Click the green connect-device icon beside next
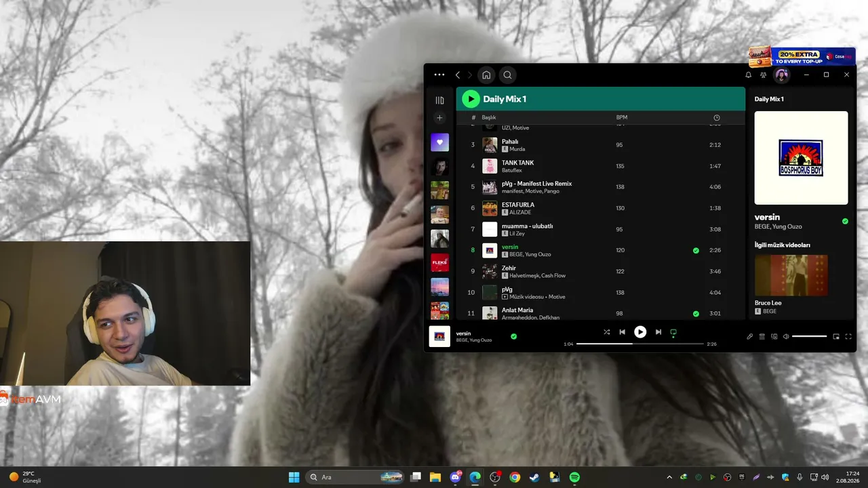The image size is (868, 488). (673, 333)
